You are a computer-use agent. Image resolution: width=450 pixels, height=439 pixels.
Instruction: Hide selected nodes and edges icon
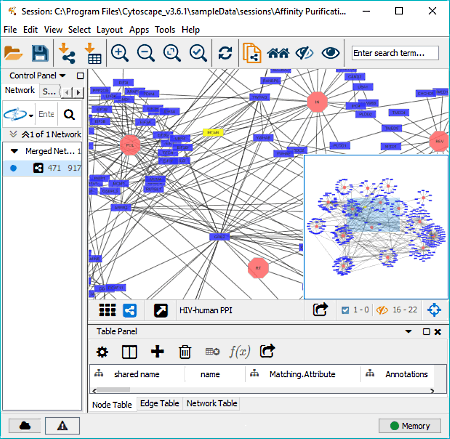click(x=304, y=53)
